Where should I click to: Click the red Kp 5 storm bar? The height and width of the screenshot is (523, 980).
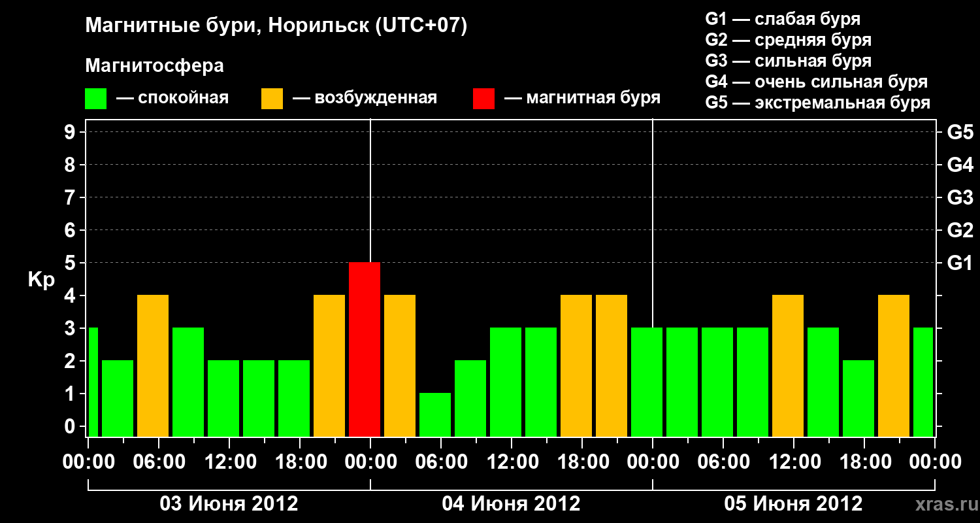coord(365,349)
